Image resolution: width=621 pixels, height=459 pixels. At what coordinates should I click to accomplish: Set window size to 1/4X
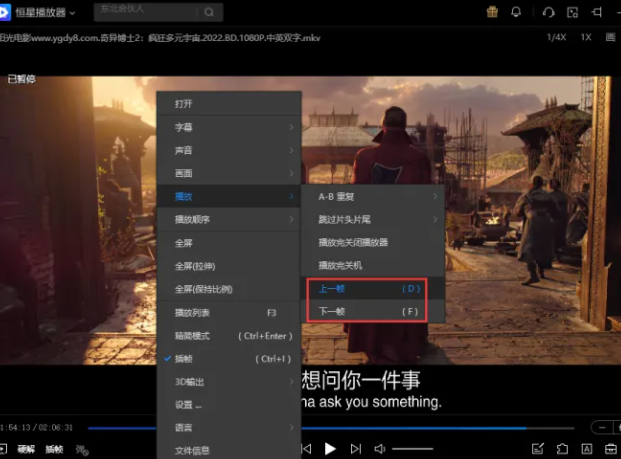(556, 37)
